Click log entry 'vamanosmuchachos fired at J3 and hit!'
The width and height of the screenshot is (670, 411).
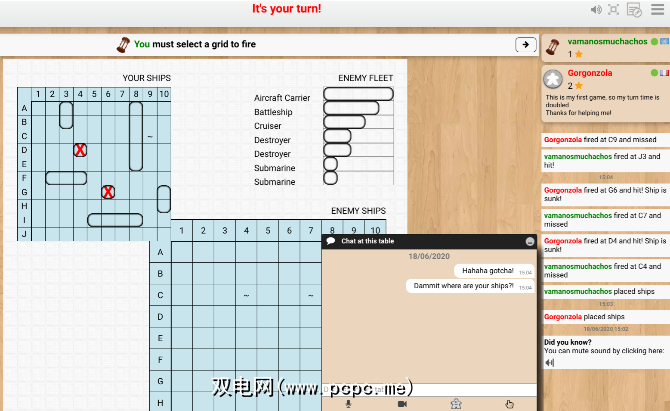coord(606,161)
